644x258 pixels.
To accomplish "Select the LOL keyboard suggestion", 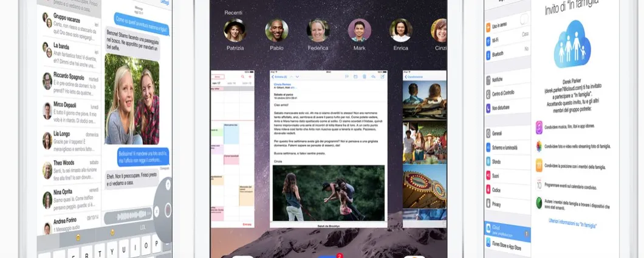I will pos(143,227).
